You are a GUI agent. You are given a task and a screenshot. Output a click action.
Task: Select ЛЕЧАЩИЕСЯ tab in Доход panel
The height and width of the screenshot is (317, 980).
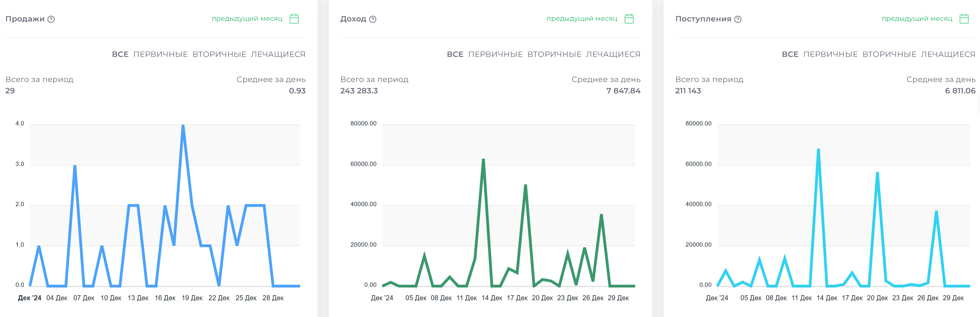coord(613,55)
